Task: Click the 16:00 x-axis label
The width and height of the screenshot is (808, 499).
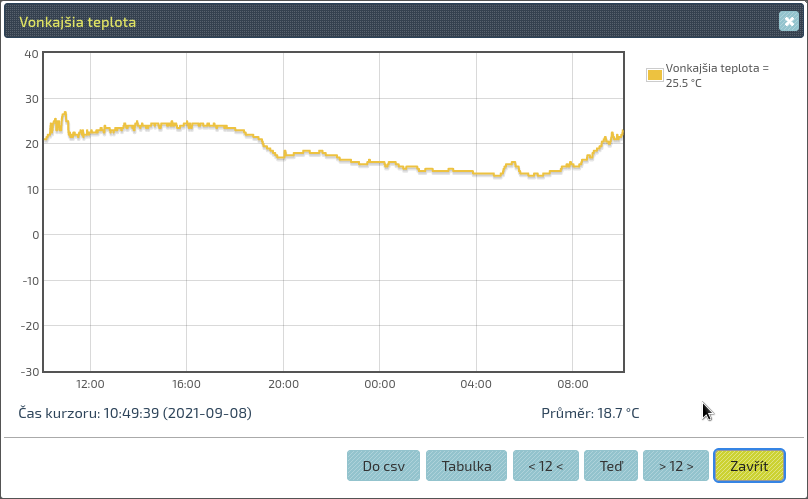Action: point(186,384)
